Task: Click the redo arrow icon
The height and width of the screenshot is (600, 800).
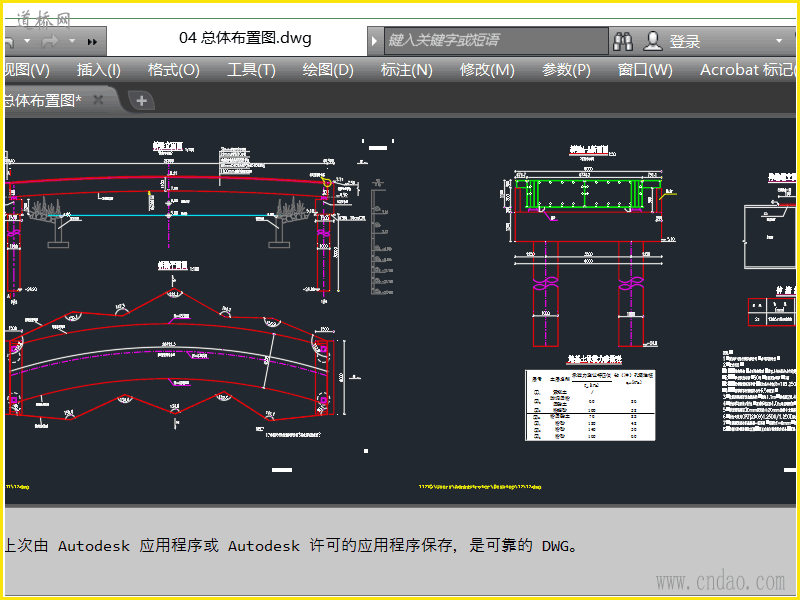Action: pos(50,41)
